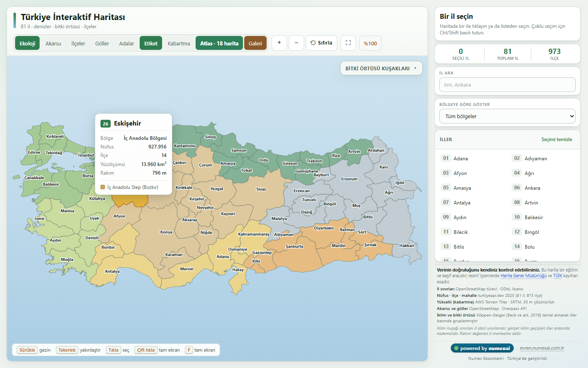Open evren.numexai.com.tr link
The height and width of the screenshot is (368, 588).
[542, 348]
